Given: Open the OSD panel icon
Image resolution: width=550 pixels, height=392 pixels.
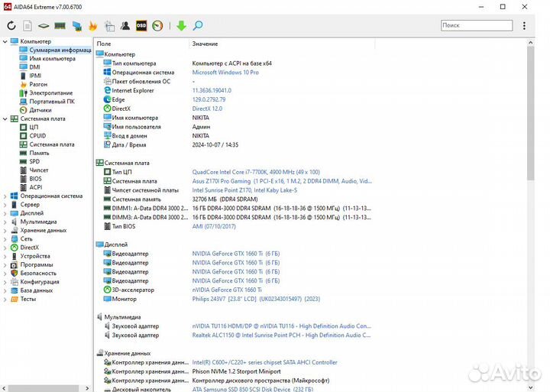Looking at the screenshot, I should pyautogui.click(x=141, y=26).
